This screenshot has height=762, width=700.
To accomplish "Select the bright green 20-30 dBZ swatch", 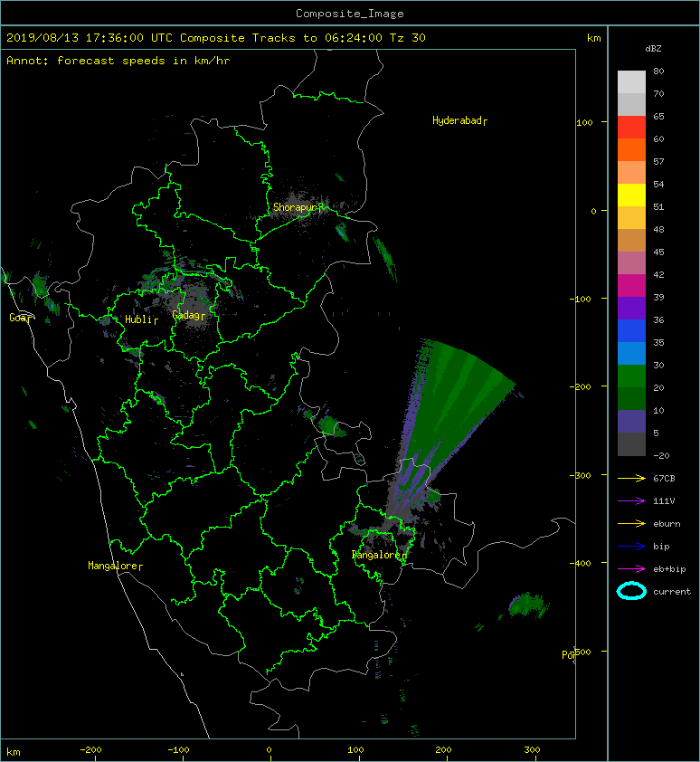I will 631,376.
